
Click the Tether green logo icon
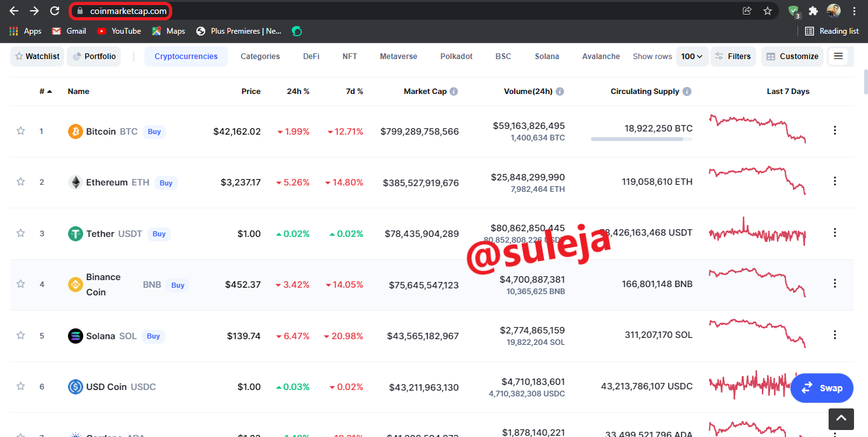point(76,234)
